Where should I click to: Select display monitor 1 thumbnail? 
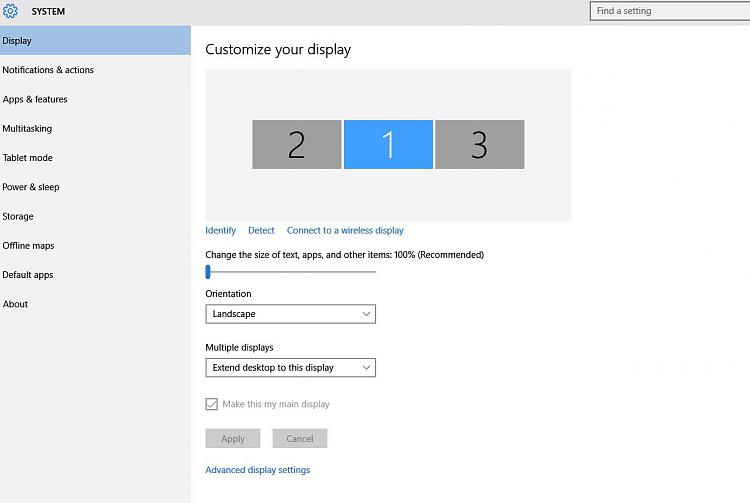388,144
